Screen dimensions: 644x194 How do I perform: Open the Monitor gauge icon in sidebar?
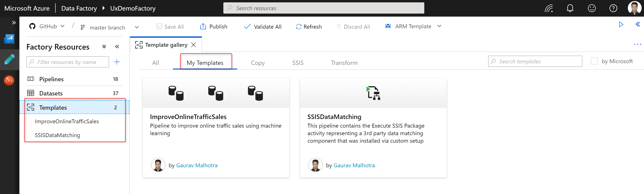coord(9,80)
